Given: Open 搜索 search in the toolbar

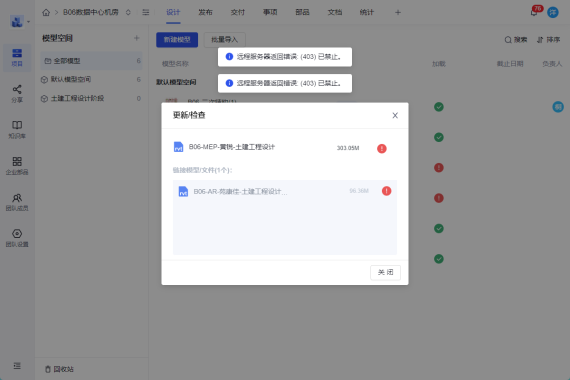Looking at the screenshot, I should pos(516,40).
